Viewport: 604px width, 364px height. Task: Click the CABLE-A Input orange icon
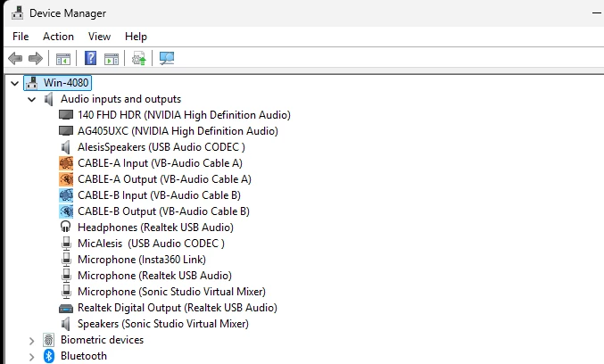(x=66, y=163)
